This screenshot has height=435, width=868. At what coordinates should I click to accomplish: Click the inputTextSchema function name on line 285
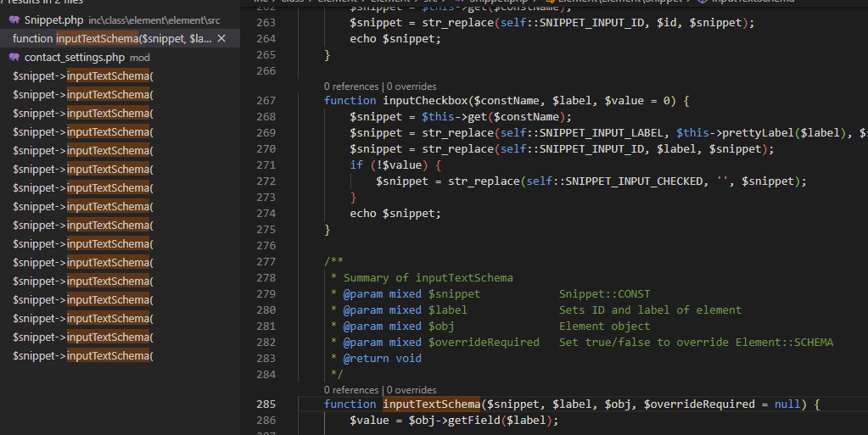coord(431,404)
